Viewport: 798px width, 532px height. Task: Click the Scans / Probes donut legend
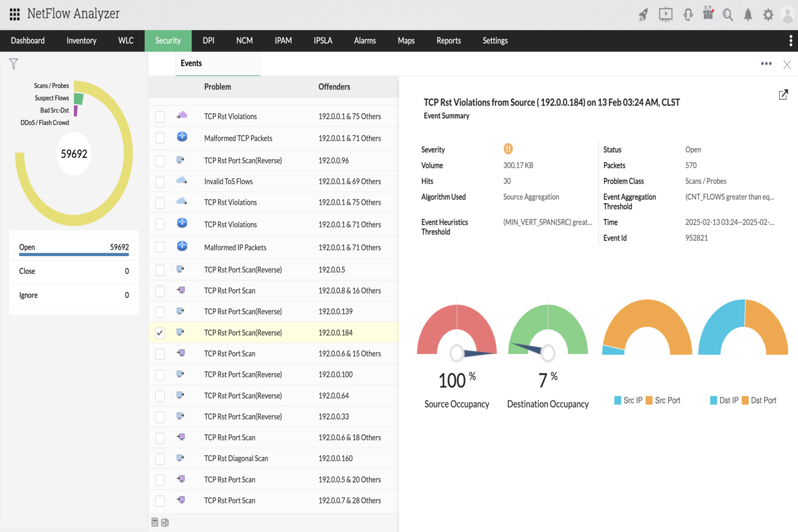point(51,86)
